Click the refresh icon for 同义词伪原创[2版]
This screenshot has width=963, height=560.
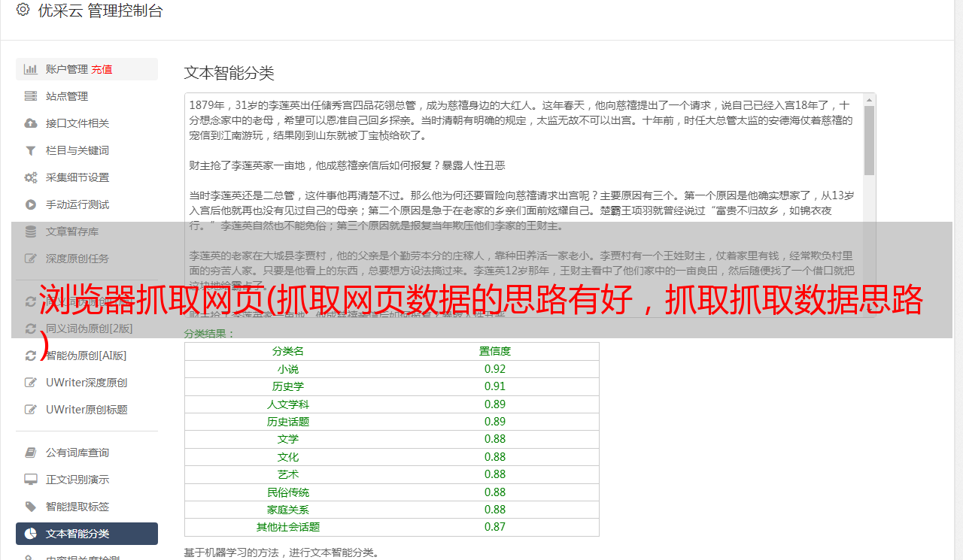point(31,328)
